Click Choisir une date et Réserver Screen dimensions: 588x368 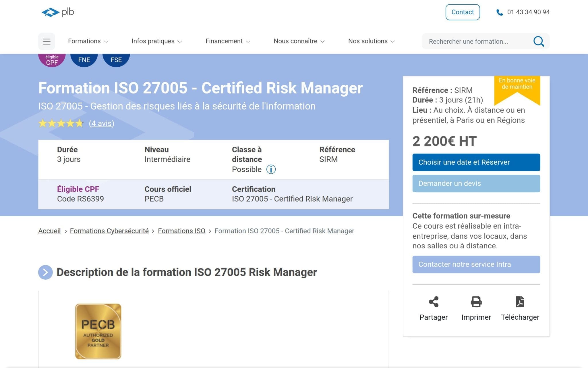point(476,162)
